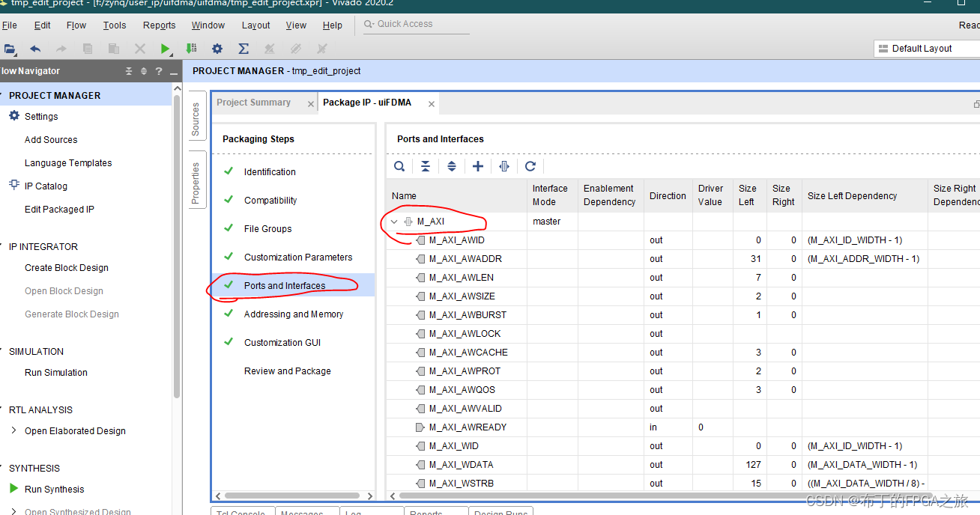
Task: Click the green Run play button
Action: 165,49
